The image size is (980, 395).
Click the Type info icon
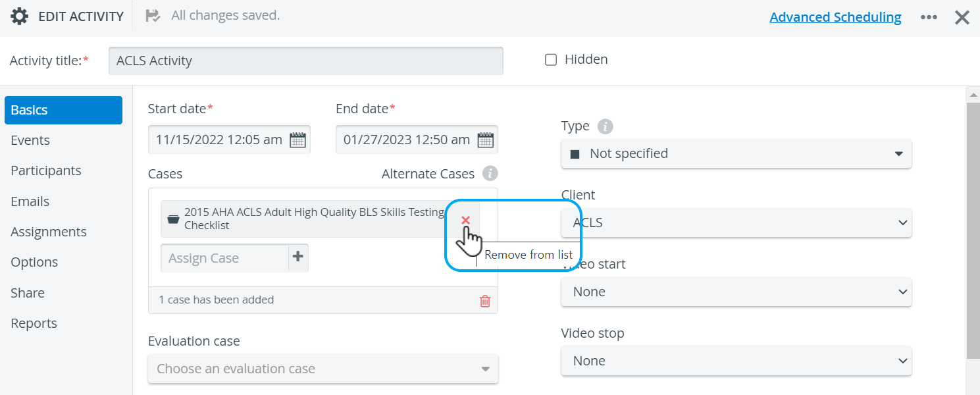(605, 126)
